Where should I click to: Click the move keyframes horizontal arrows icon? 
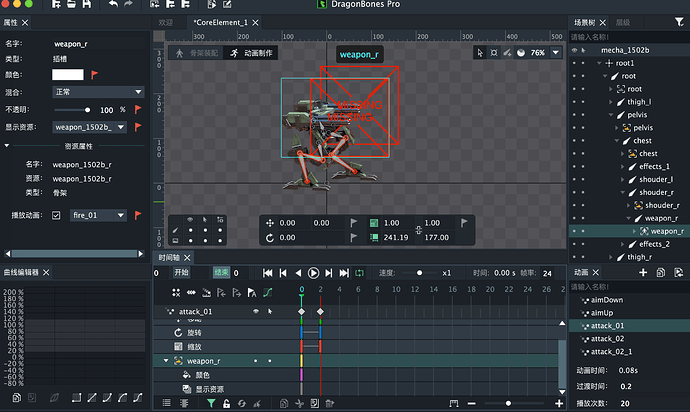pyautogui.click(x=191, y=293)
